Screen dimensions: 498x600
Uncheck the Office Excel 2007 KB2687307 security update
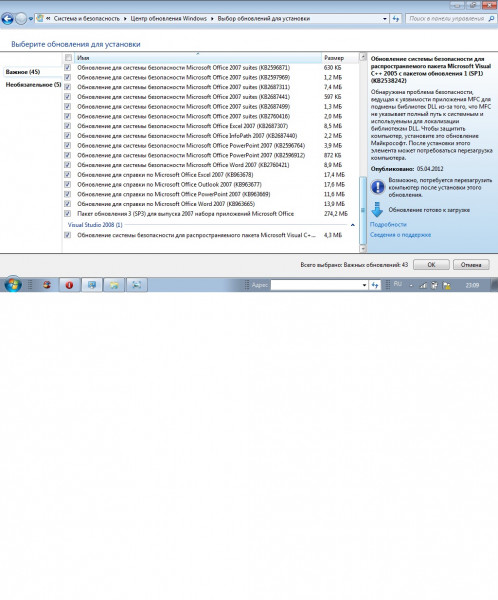[68, 126]
